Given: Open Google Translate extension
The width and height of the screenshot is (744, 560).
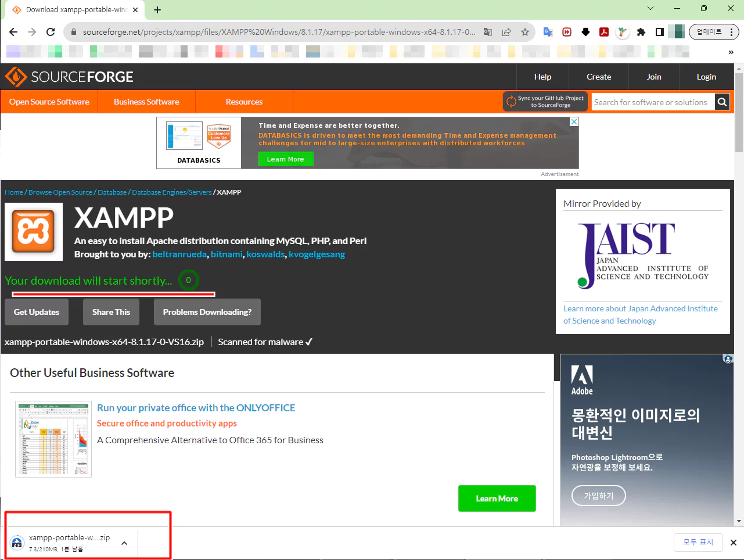Looking at the screenshot, I should pyautogui.click(x=548, y=32).
